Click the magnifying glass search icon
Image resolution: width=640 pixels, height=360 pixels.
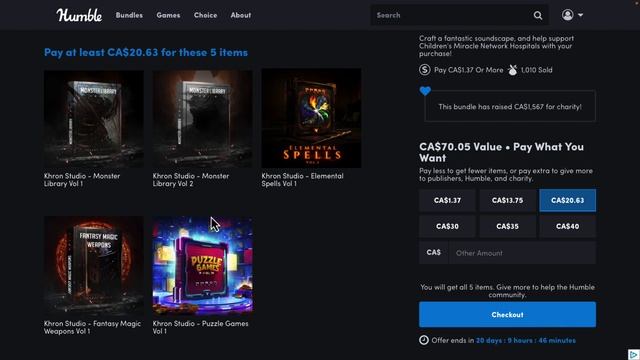click(x=538, y=16)
